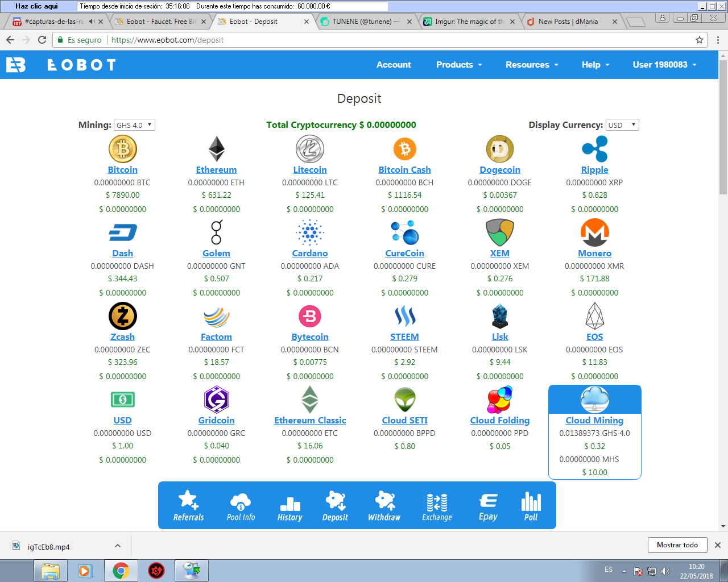
Task: Click the CureCoin molecule icon
Action: tap(405, 232)
